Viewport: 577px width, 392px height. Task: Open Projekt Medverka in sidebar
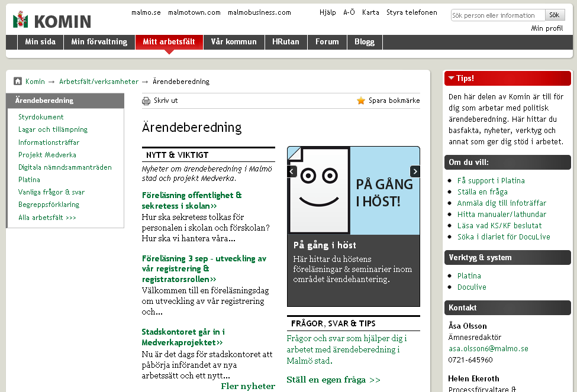(x=47, y=155)
